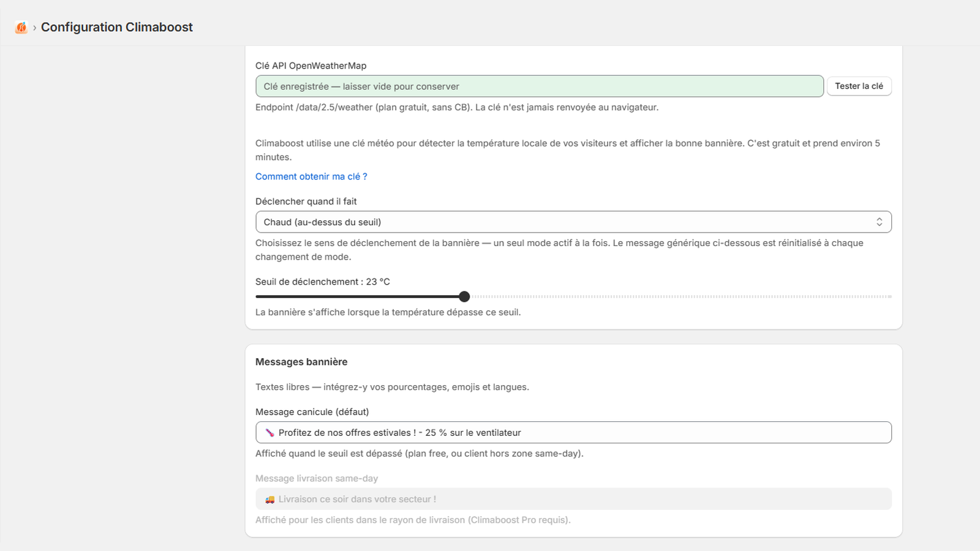This screenshot has width=980, height=551.
Task: Click the threshold slider handle
Action: (x=464, y=297)
